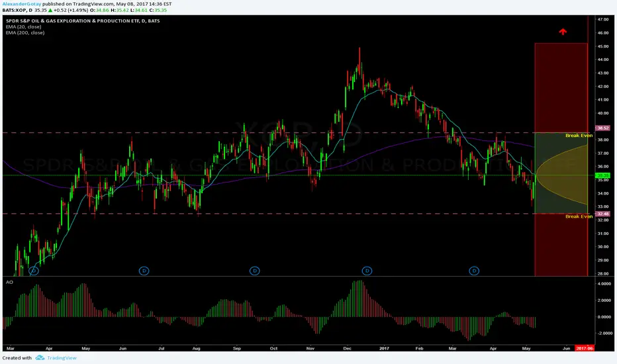Click the high value 'H:35.42'
This screenshot has width=617, height=364.
(120, 10)
